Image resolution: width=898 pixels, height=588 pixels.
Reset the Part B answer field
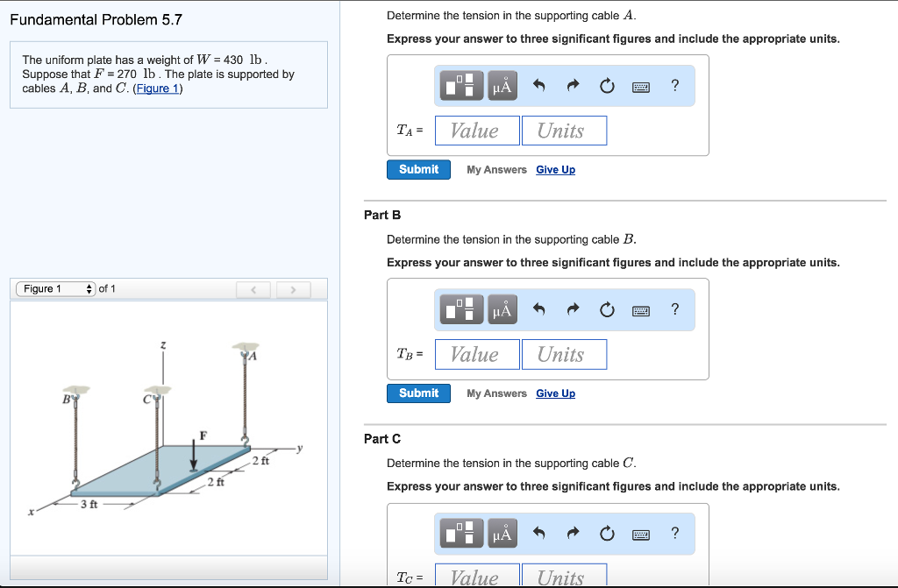click(x=606, y=309)
